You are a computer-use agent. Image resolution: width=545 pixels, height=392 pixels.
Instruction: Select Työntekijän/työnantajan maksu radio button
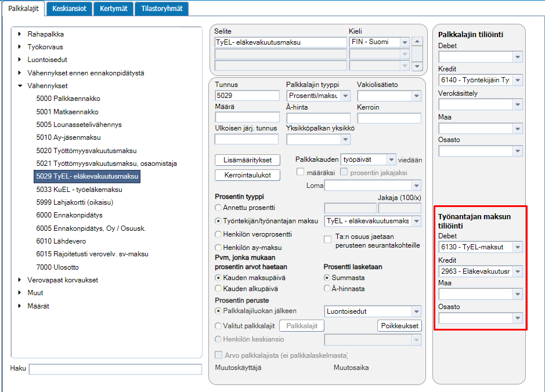[x=218, y=221]
